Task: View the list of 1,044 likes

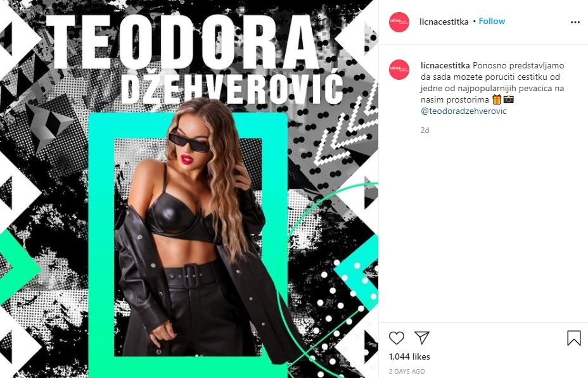Action: [409, 356]
